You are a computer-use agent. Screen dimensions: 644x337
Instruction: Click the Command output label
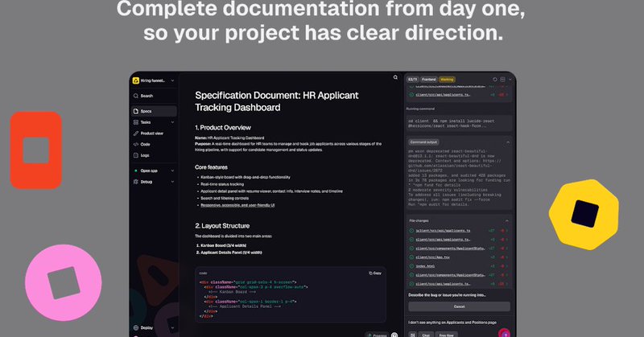(x=424, y=142)
